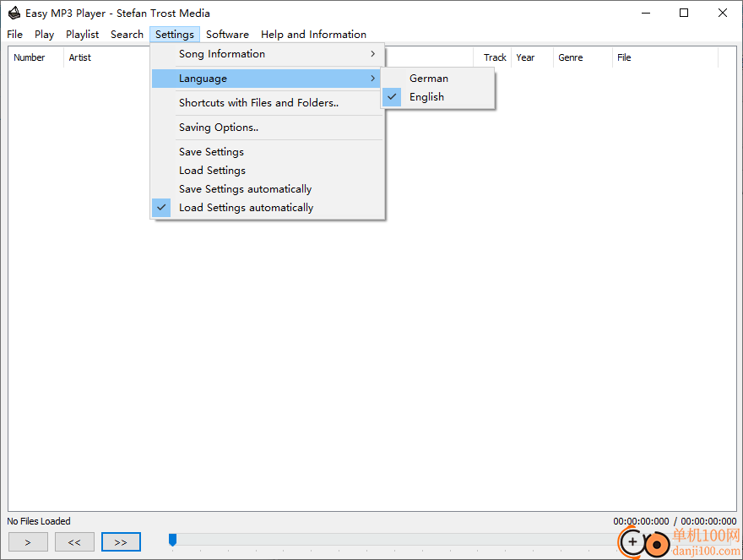Close the Settings menu

[175, 34]
